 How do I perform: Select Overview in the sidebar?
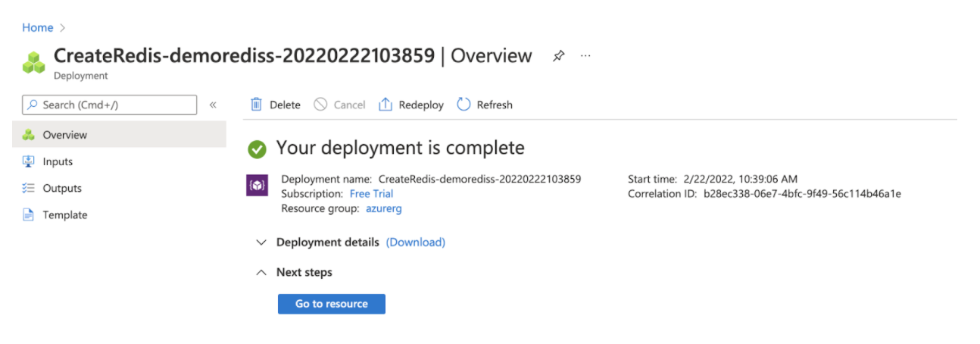120,135
